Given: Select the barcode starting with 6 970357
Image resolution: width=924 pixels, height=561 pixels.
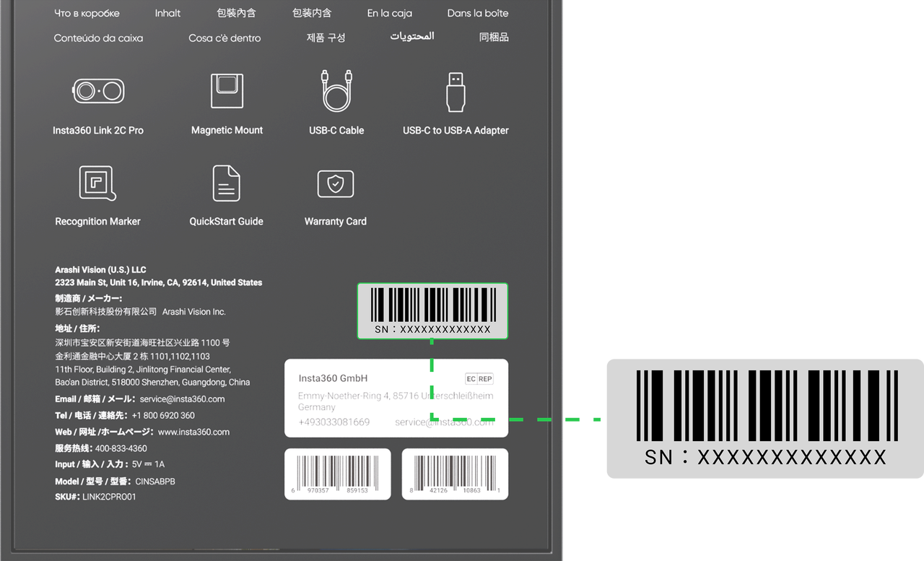Looking at the screenshot, I should [337, 474].
